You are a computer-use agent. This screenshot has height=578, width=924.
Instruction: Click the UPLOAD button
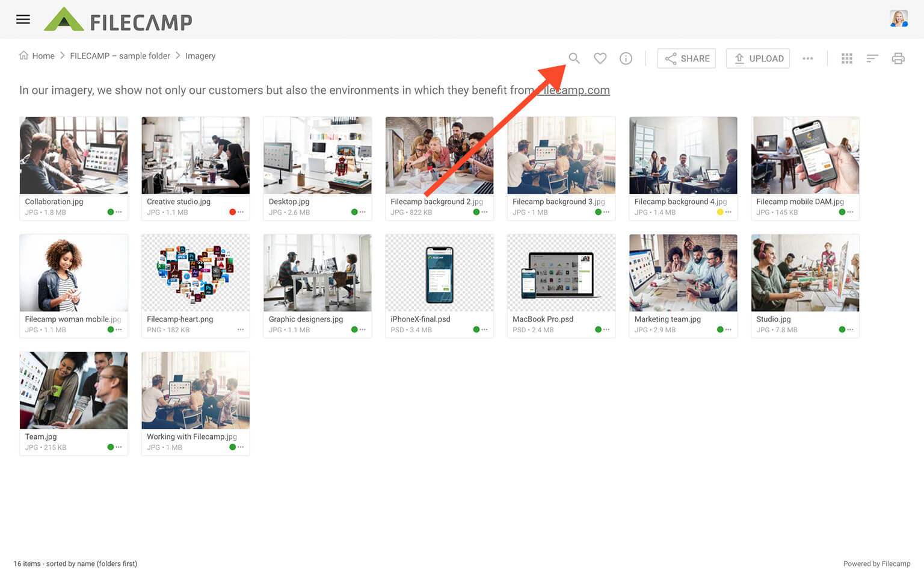758,58
